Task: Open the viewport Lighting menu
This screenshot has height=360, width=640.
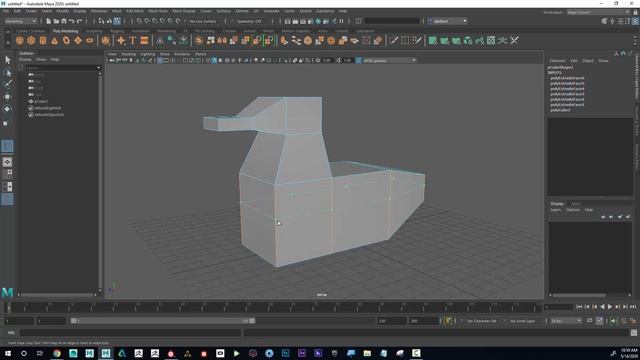Action: click(148, 54)
